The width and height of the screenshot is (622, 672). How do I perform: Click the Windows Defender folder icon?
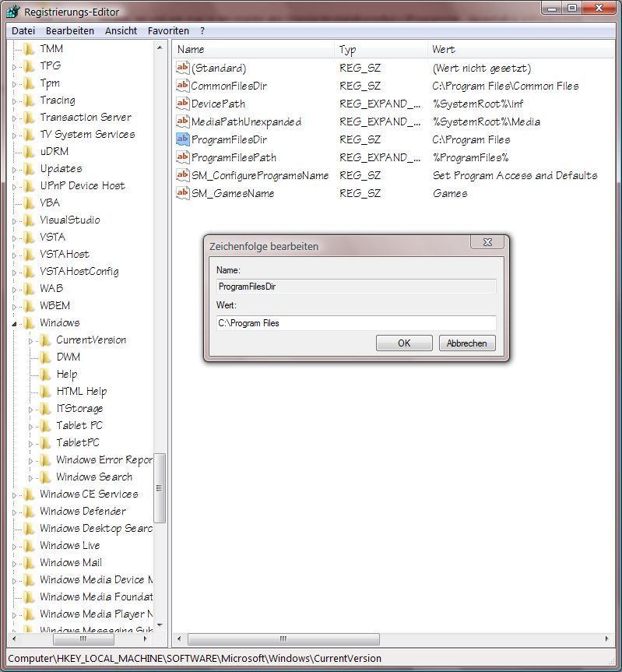coord(29,512)
